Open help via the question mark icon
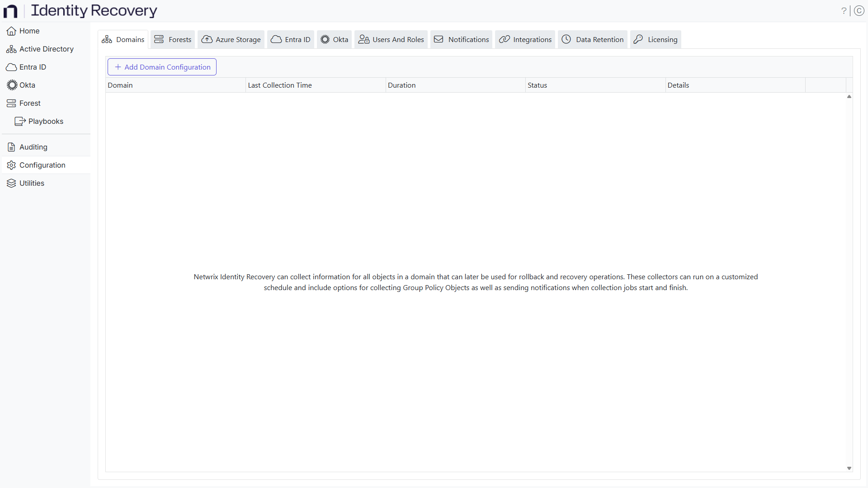Viewport: 868px width, 488px height. pyautogui.click(x=844, y=11)
